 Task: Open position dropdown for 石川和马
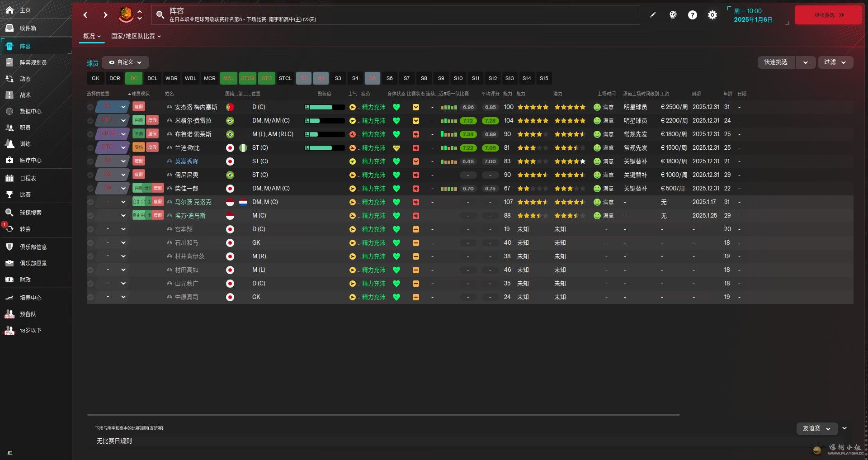(x=123, y=243)
